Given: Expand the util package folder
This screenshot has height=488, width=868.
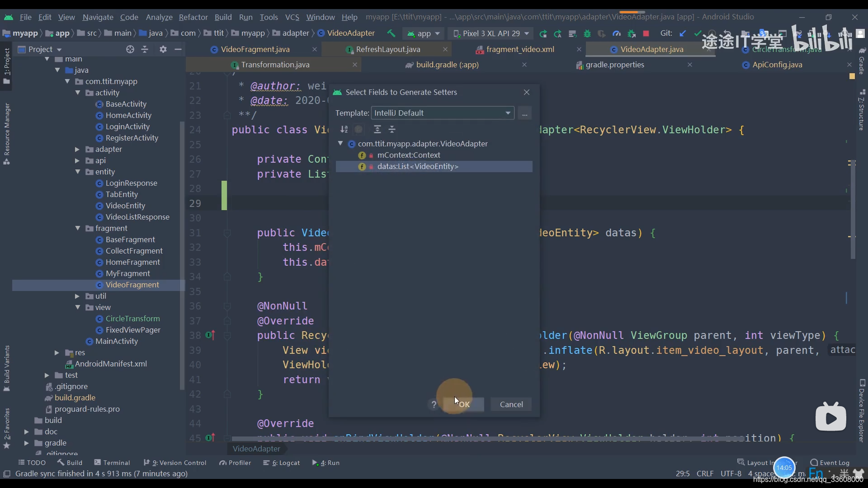Looking at the screenshot, I should click(x=77, y=296).
